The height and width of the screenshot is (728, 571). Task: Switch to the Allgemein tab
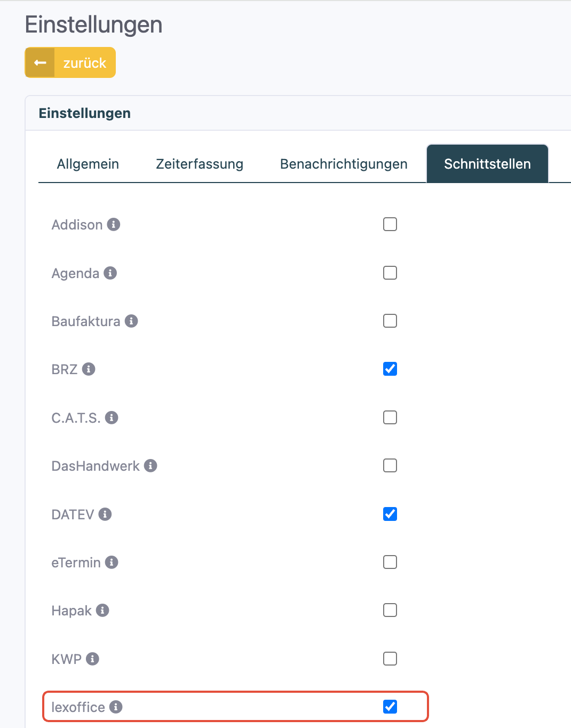(88, 164)
